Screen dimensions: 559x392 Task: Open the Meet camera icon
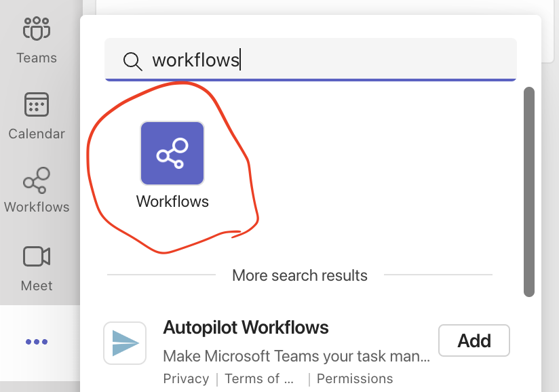pos(37,256)
